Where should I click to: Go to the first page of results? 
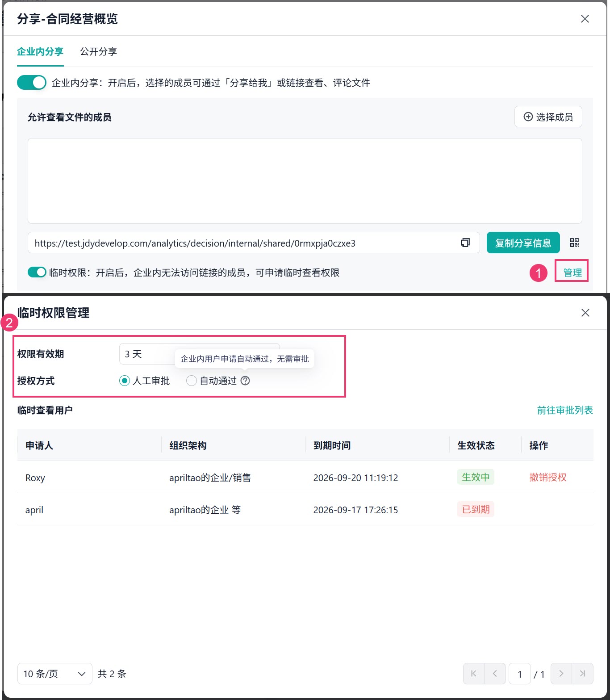pos(474,674)
